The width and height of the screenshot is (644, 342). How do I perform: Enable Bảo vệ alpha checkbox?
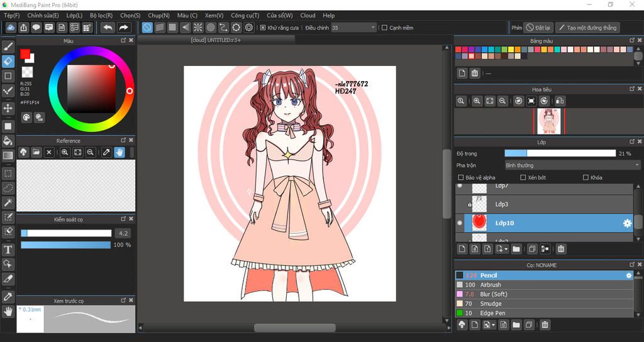(x=461, y=177)
